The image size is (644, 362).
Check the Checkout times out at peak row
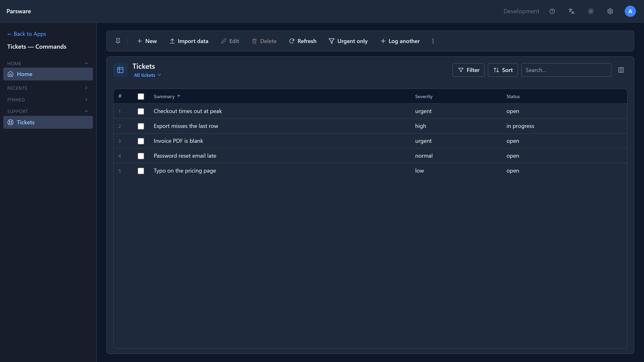click(141, 111)
